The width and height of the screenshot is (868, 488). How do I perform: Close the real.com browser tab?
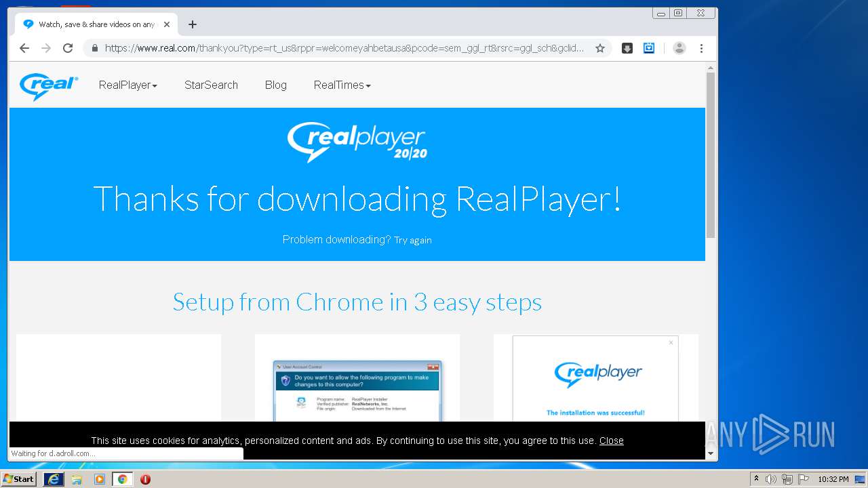(x=167, y=24)
